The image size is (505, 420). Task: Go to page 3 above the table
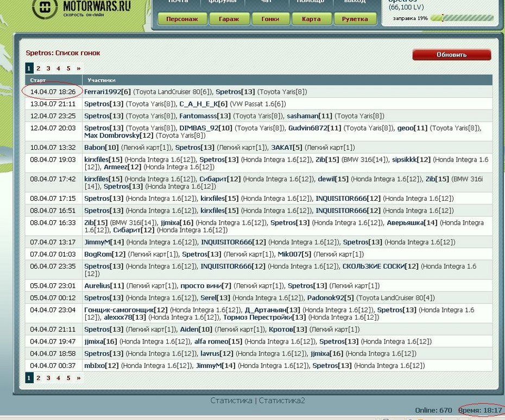click(48, 68)
